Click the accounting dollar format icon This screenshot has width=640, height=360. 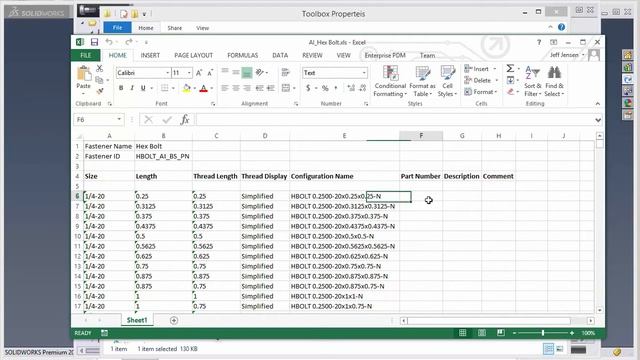point(308,88)
